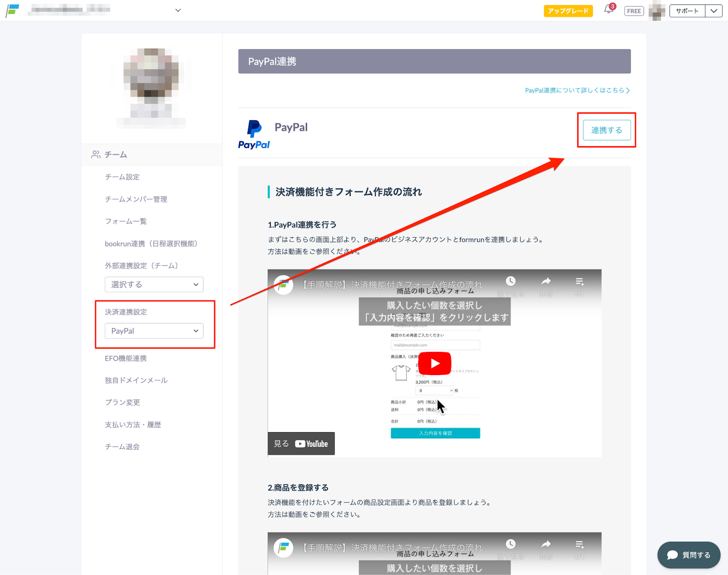Click share arrow on second video
This screenshot has width=728, height=575.
click(546, 544)
